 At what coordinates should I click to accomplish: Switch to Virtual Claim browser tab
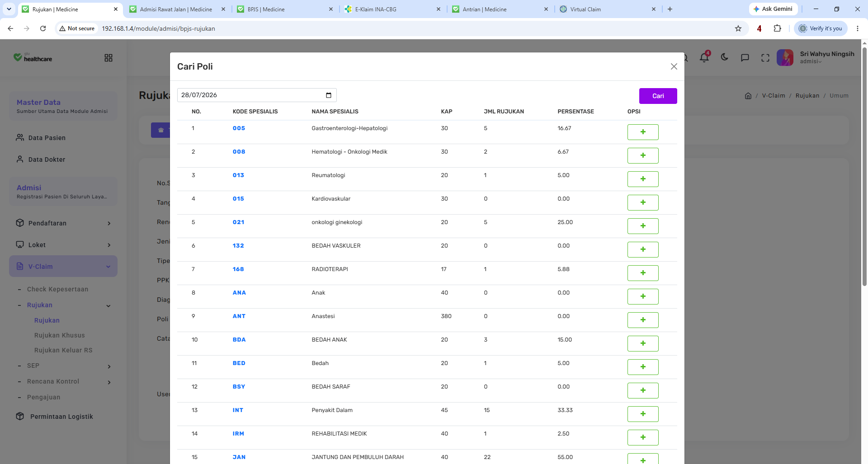pos(608,9)
